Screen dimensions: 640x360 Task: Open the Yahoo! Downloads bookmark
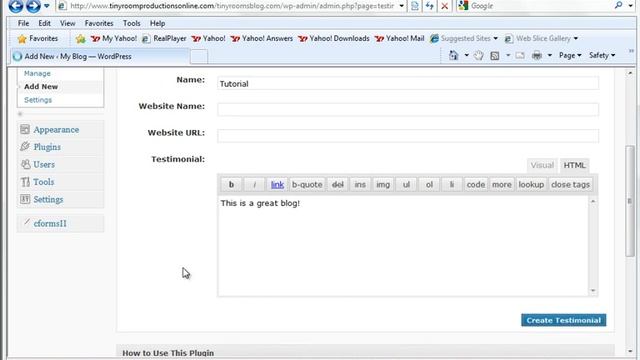click(334, 38)
